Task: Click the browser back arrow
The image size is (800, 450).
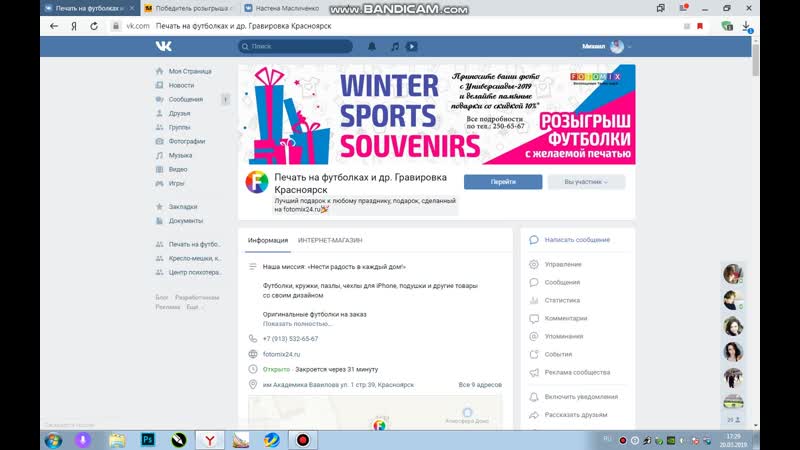Action: 54,26
